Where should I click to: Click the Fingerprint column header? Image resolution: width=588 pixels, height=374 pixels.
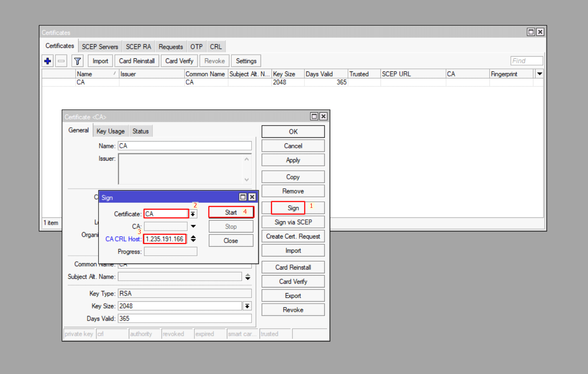(512, 74)
